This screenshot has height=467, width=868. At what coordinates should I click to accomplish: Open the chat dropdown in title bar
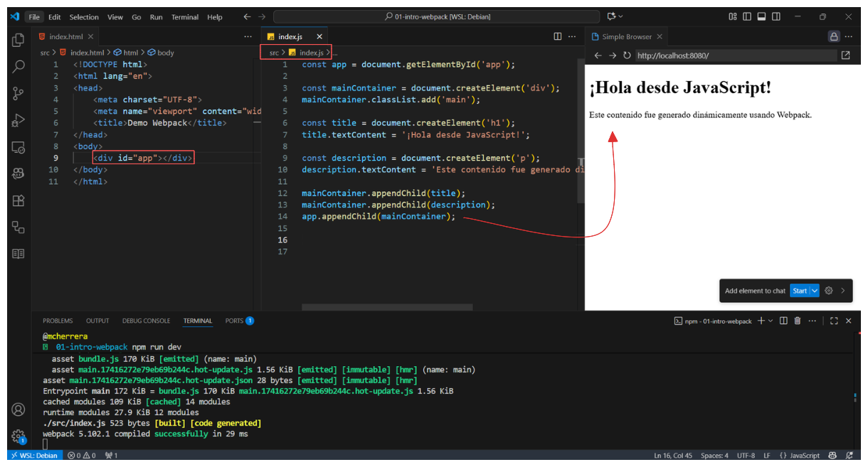620,16
